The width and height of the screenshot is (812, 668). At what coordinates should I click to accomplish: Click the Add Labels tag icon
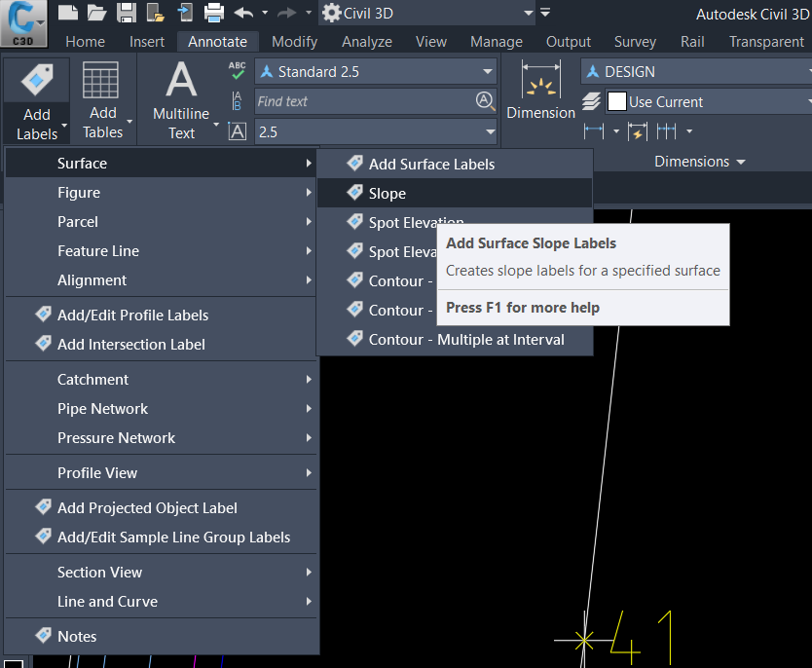click(x=37, y=80)
